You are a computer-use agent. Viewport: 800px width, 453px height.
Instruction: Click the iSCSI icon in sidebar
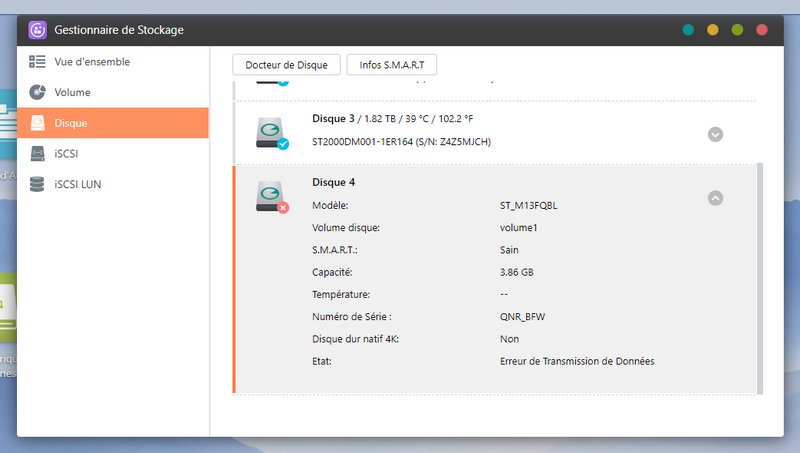click(x=37, y=154)
